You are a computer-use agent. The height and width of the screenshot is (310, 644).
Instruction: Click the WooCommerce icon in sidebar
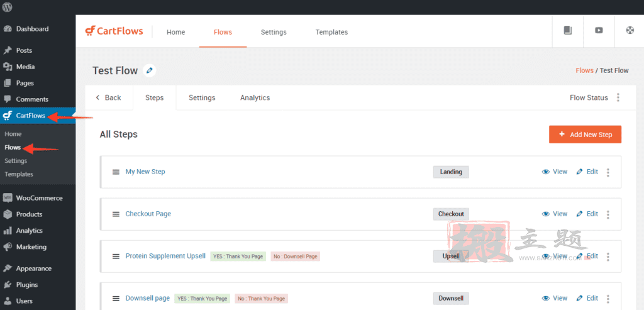[x=8, y=198]
